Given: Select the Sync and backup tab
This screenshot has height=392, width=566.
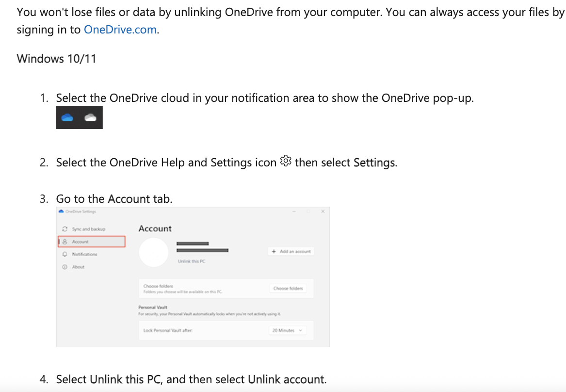Looking at the screenshot, I should pos(89,229).
